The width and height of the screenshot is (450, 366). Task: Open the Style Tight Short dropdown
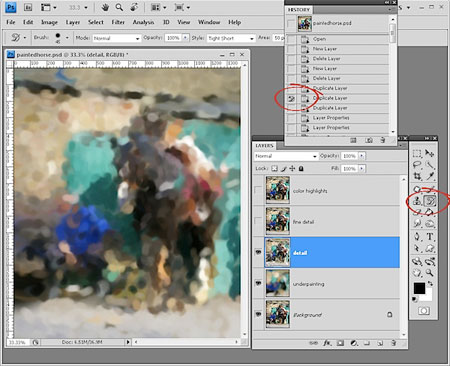(231, 38)
